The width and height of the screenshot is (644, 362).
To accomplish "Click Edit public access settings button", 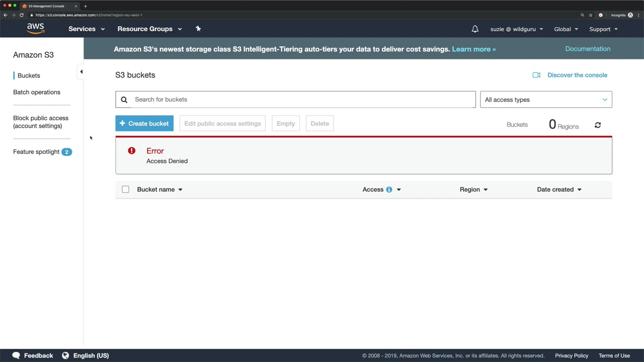I will (222, 124).
